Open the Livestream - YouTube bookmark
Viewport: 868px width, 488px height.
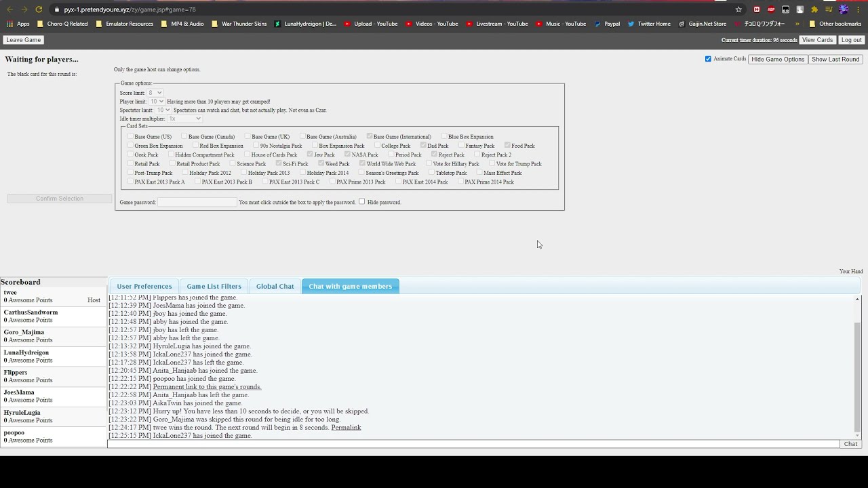tap(496, 24)
